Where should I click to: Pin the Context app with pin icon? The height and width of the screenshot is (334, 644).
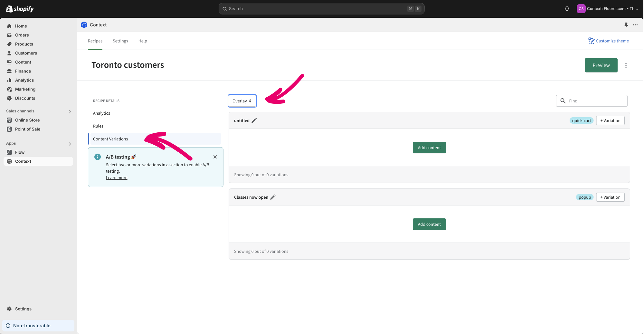[626, 25]
